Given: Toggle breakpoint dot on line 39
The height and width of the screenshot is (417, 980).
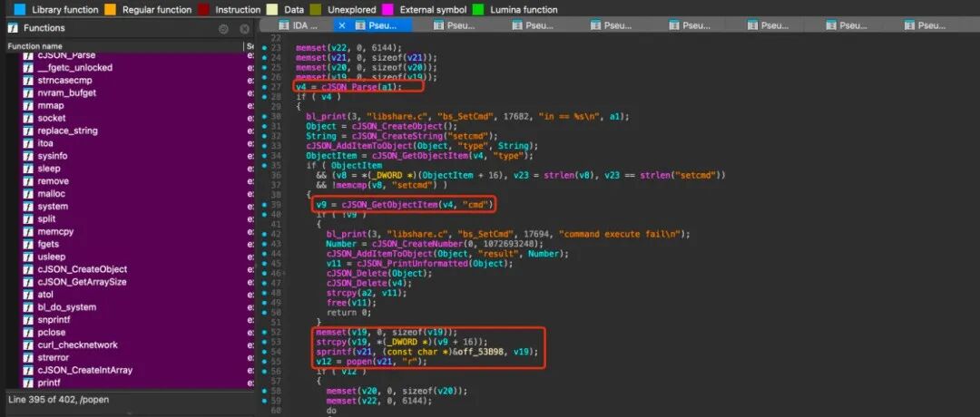Looking at the screenshot, I should [265, 205].
